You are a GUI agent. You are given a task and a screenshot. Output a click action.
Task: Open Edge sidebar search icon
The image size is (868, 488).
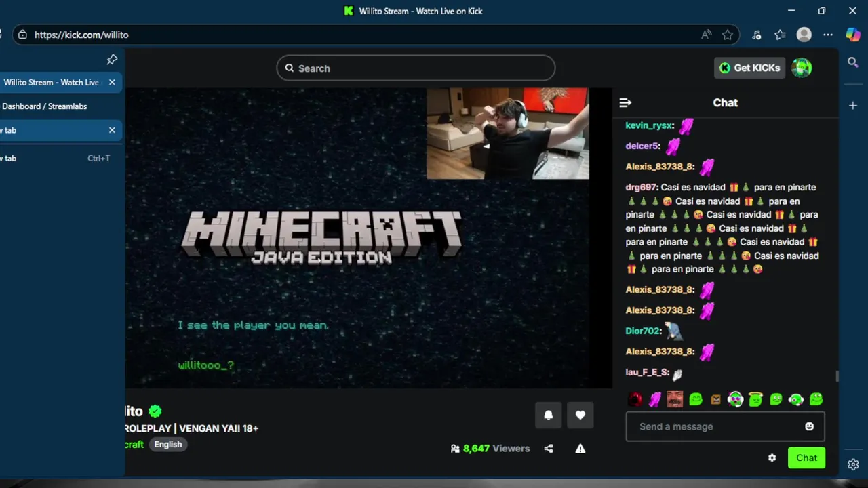click(853, 62)
